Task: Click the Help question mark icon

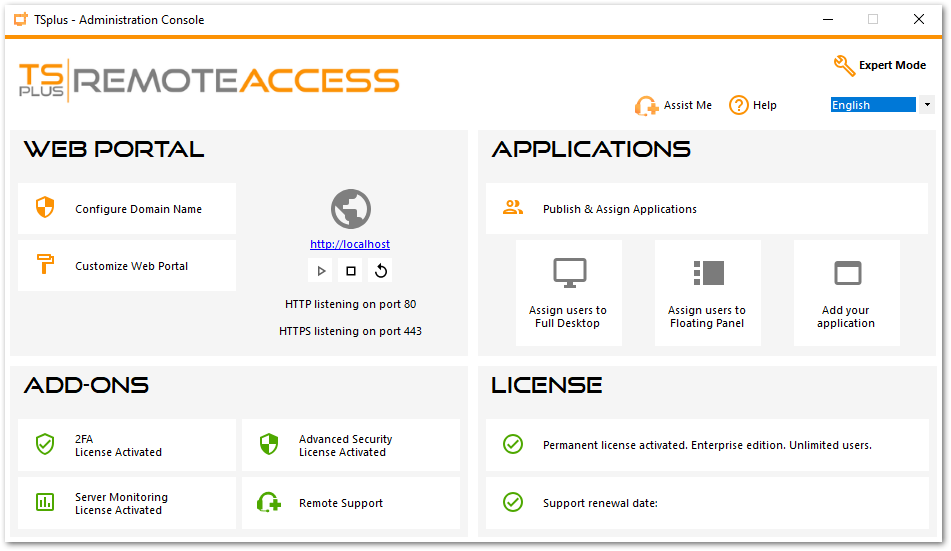Action: click(x=739, y=105)
